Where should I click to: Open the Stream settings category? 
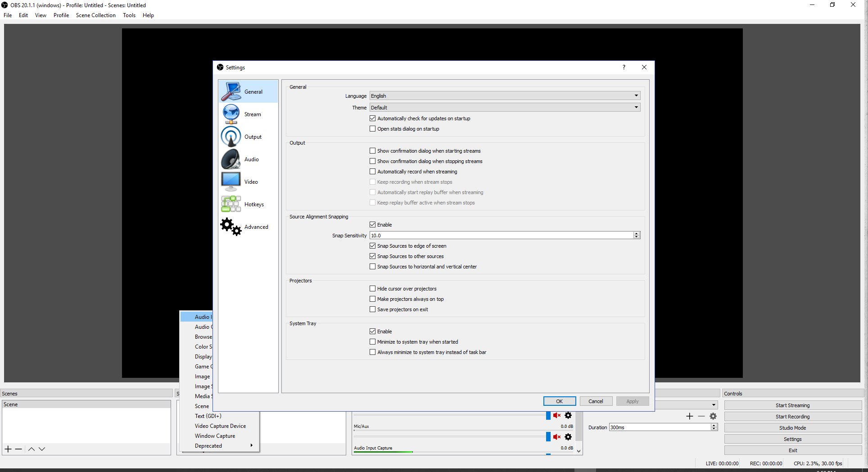[x=248, y=114]
